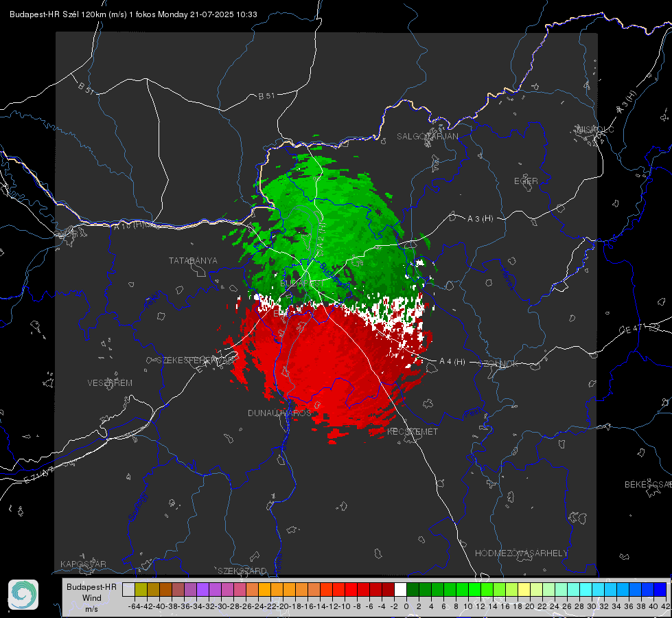Click the legend value '0'
The image size is (672, 618).
[406, 606]
